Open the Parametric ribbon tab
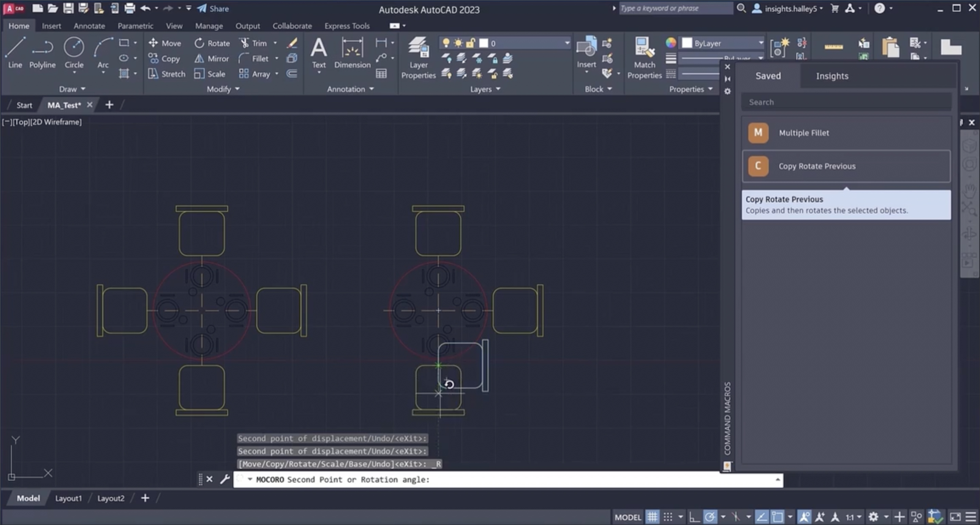Viewport: 980px width, 525px height. click(x=135, y=26)
